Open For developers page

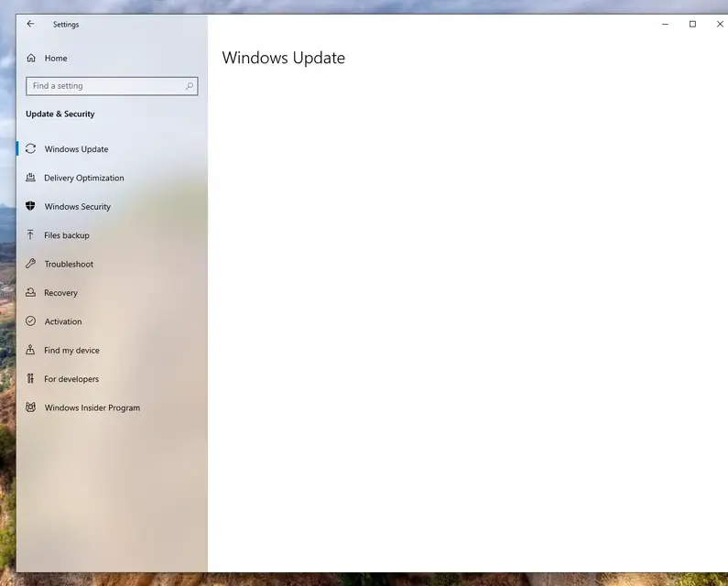coord(71,379)
